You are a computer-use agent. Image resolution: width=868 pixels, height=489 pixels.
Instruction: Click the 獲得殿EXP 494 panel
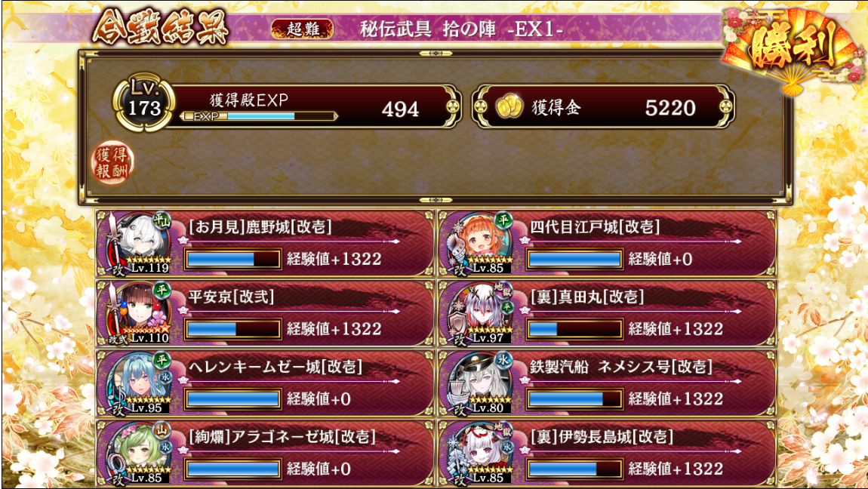point(312,106)
